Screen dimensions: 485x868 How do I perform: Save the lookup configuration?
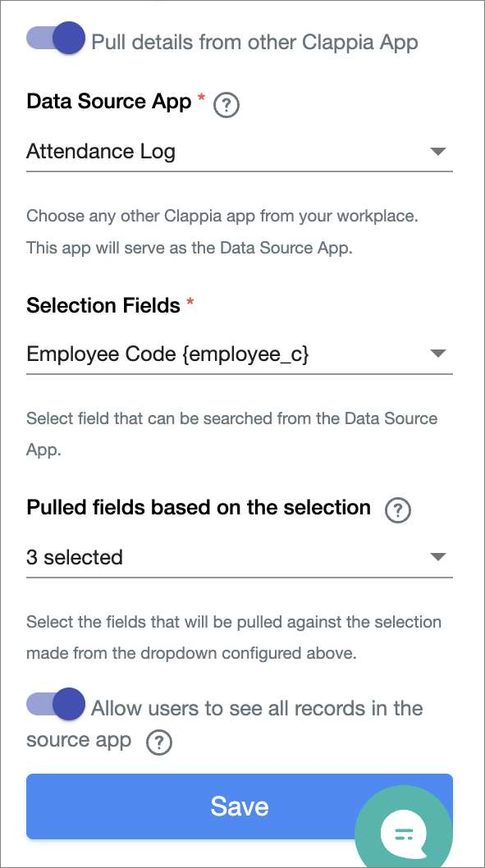coord(239,806)
